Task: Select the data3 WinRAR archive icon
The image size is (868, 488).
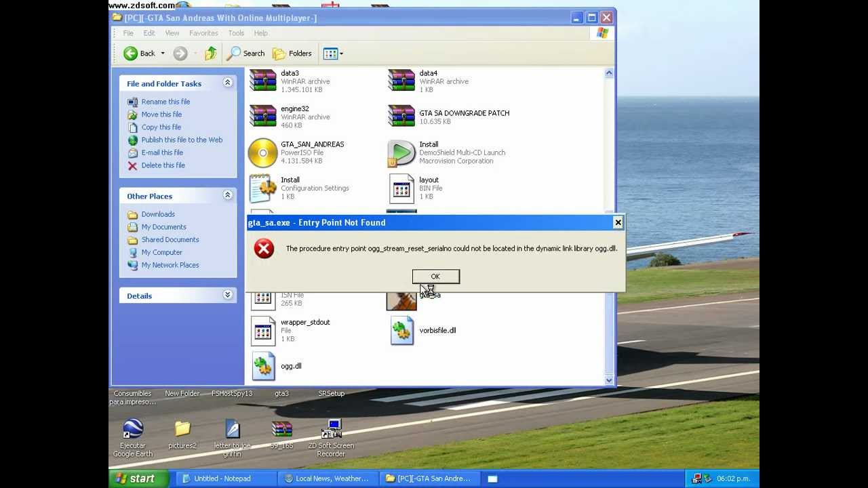Action: pos(263,81)
